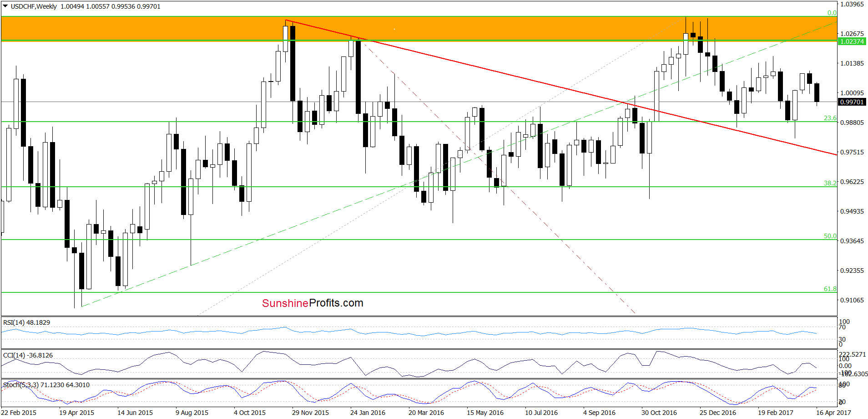Click the 1.00095 price axis value
The width and height of the screenshot is (868, 419).
[x=852, y=93]
